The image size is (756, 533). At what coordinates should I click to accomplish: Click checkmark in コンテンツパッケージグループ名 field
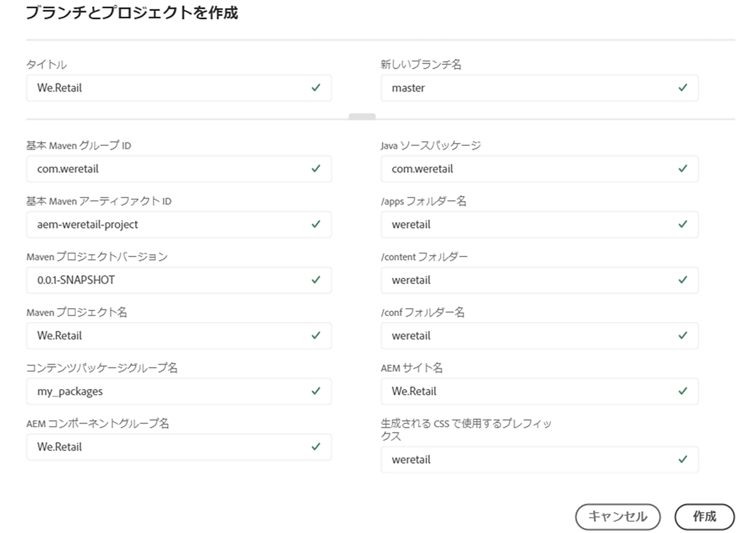click(316, 391)
